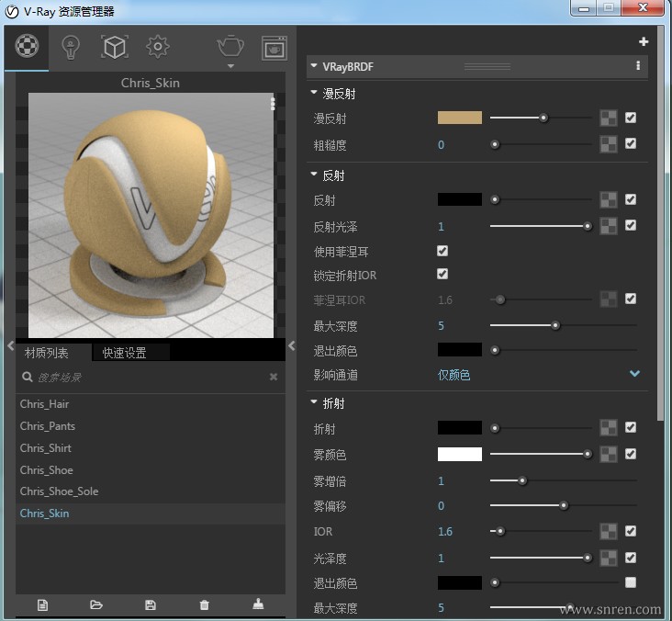This screenshot has height=621, width=672.
Task: Click the 搜索场景 search field
Action: pos(147,377)
